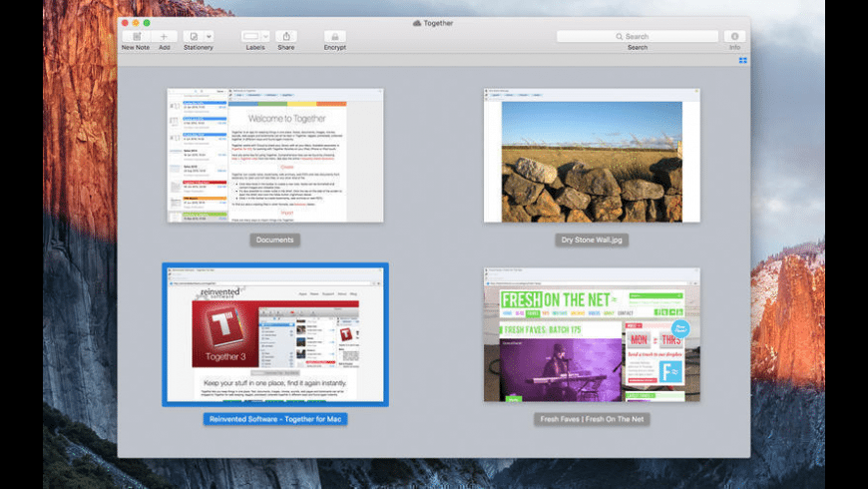Click Reinvented Software - Together for Mac label
The width and height of the screenshot is (868, 489).
[275, 419]
